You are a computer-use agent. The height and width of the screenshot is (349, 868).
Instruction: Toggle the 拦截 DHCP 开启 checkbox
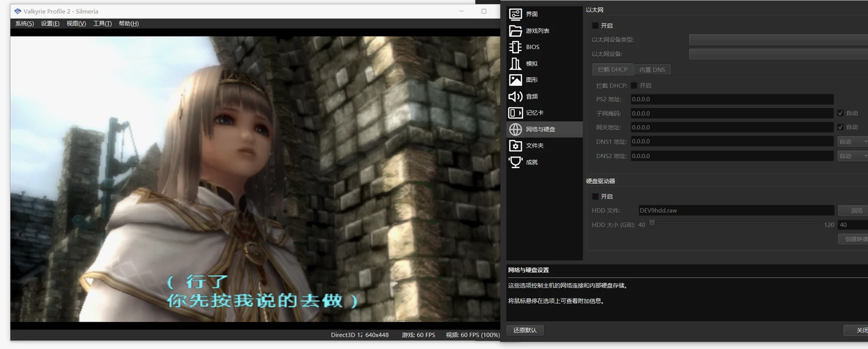tap(634, 85)
